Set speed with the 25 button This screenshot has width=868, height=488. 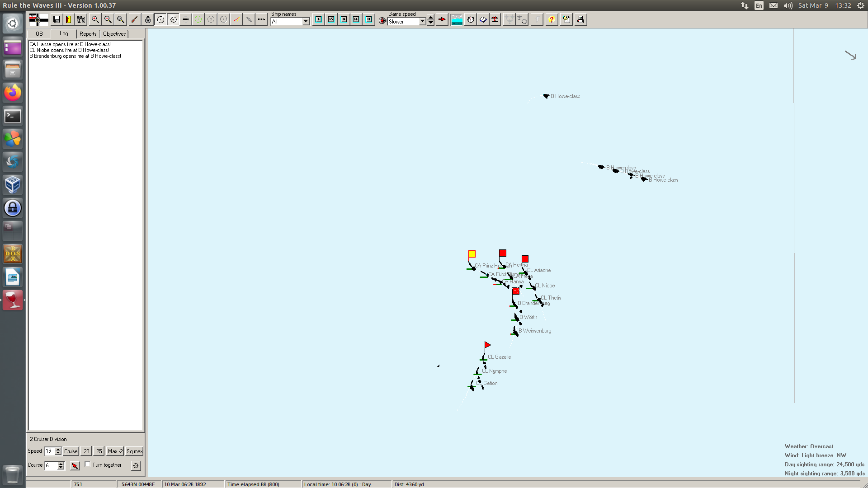point(99,451)
